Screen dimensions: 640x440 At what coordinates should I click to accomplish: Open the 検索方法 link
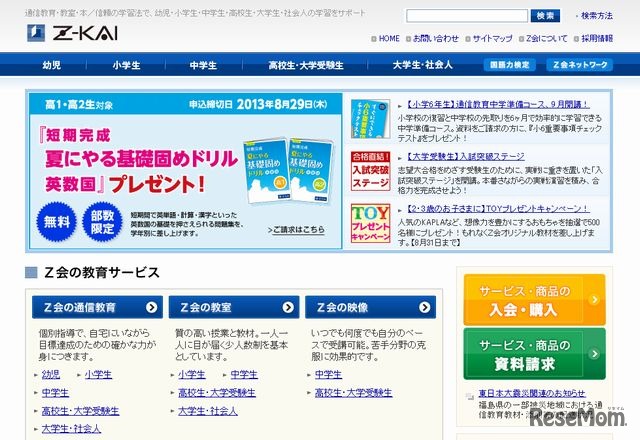596,16
